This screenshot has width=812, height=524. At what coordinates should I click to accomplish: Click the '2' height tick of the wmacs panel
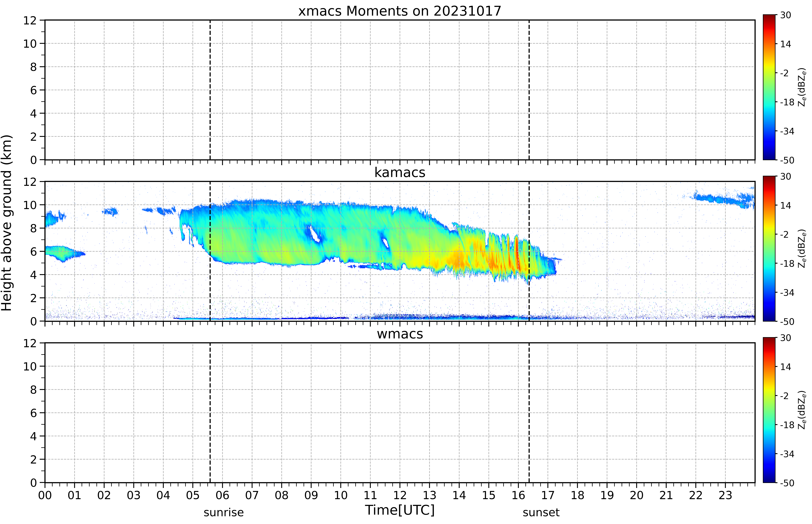click(x=33, y=459)
